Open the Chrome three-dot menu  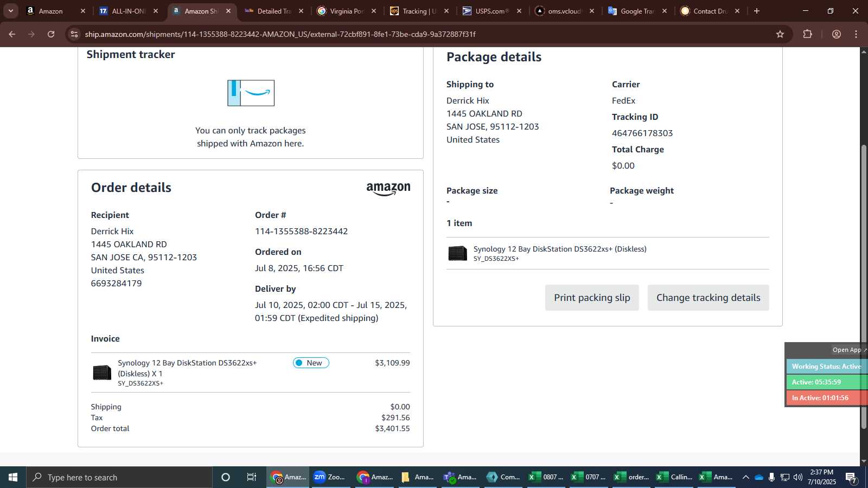[x=856, y=34]
